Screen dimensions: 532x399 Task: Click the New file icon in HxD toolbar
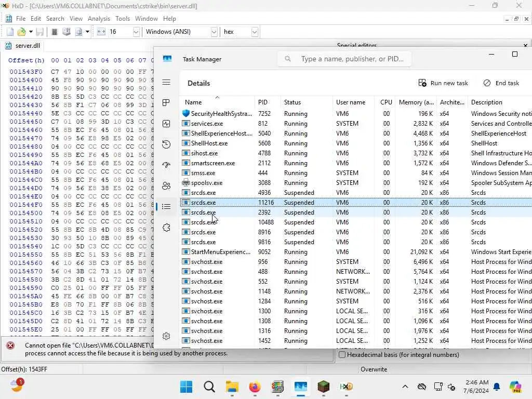coord(10,32)
